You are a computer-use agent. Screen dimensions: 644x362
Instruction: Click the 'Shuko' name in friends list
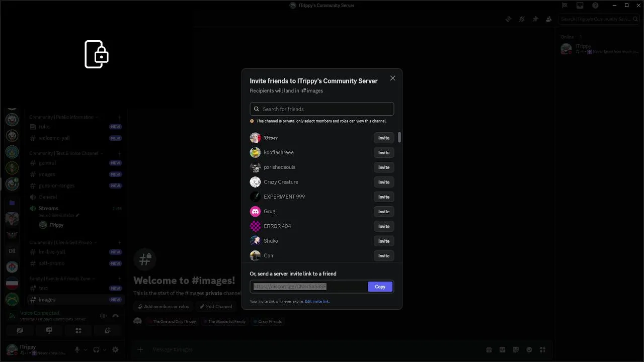pos(271,241)
